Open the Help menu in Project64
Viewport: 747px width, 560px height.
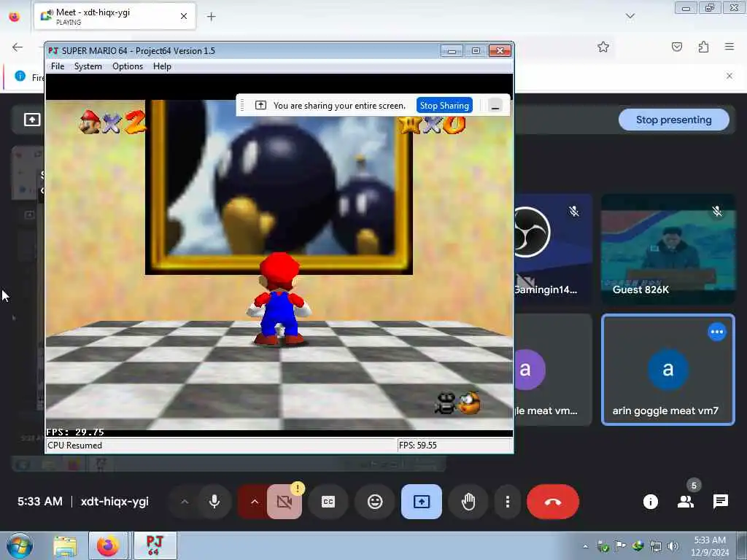coord(162,66)
